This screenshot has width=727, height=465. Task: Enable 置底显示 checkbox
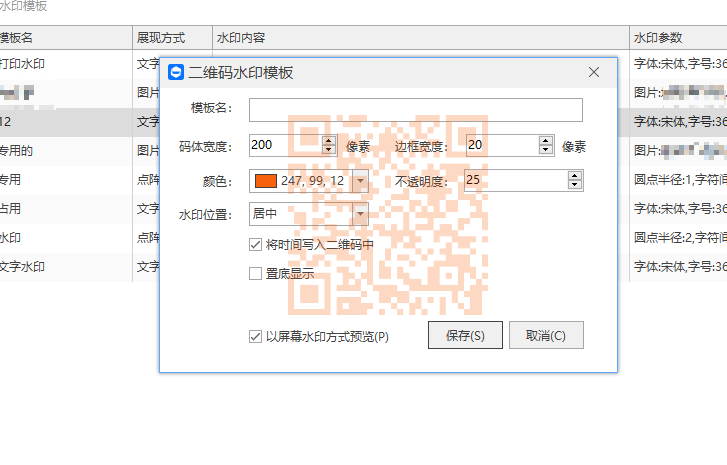[255, 274]
